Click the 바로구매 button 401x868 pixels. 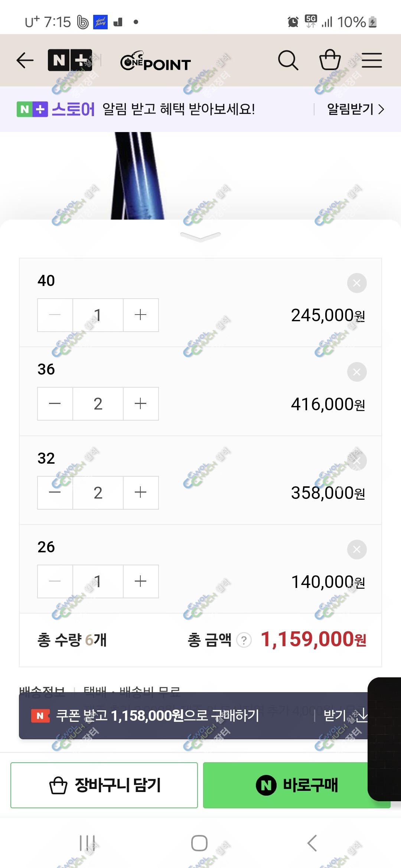(297, 785)
